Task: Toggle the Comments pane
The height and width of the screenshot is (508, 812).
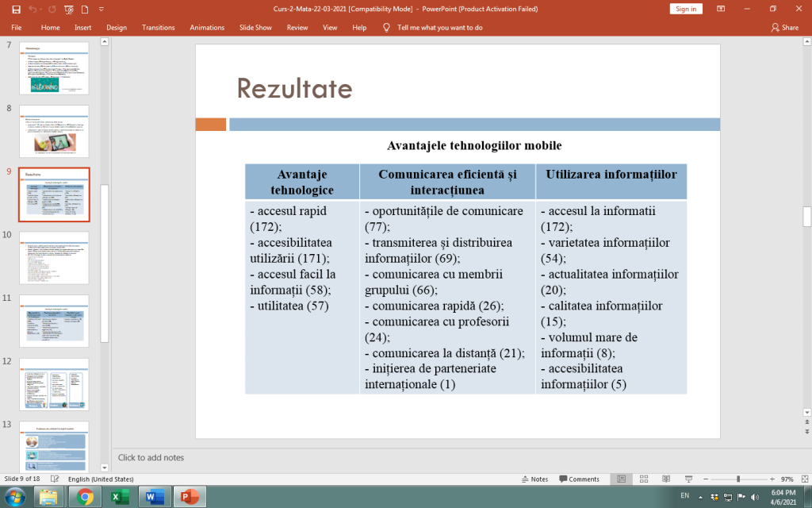Action: coord(579,479)
